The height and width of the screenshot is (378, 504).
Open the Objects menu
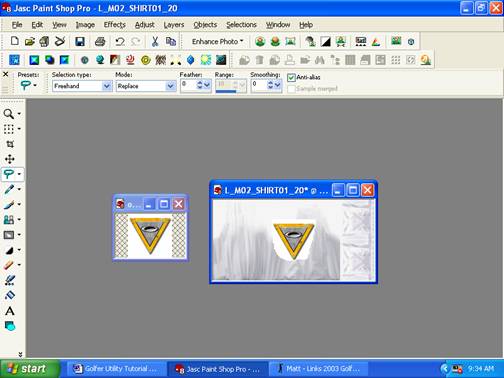205,25
